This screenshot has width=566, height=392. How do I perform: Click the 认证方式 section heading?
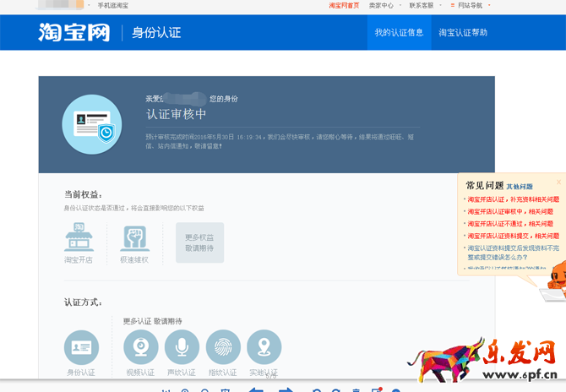click(x=83, y=302)
